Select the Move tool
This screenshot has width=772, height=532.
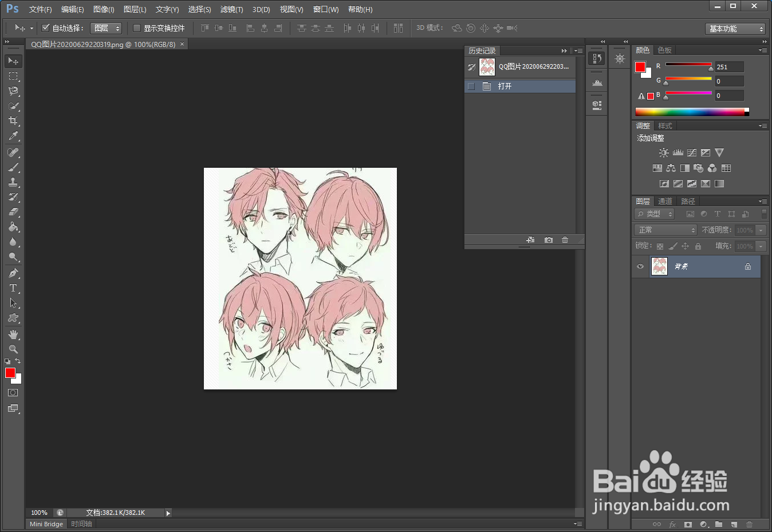[x=13, y=61]
